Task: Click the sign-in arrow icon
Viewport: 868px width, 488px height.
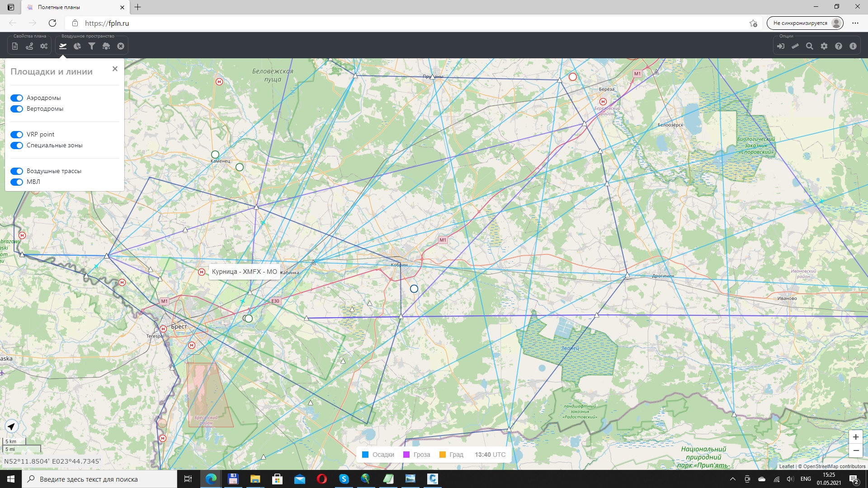Action: 781,46
